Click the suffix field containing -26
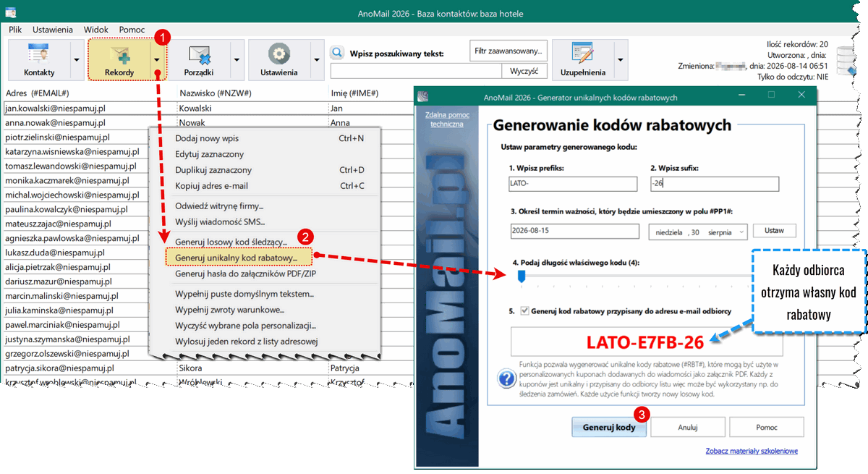The height and width of the screenshot is (474, 868). (x=714, y=184)
